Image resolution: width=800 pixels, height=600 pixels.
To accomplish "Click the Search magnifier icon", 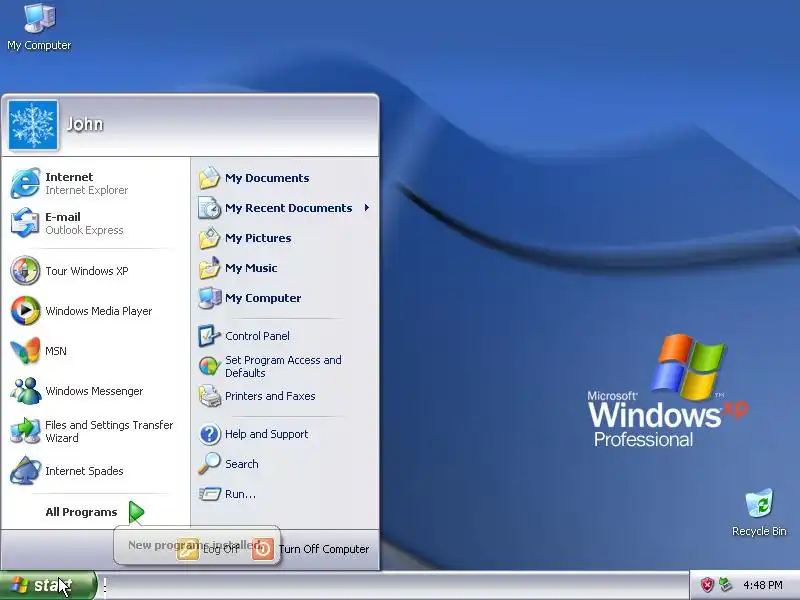I will pos(209,464).
